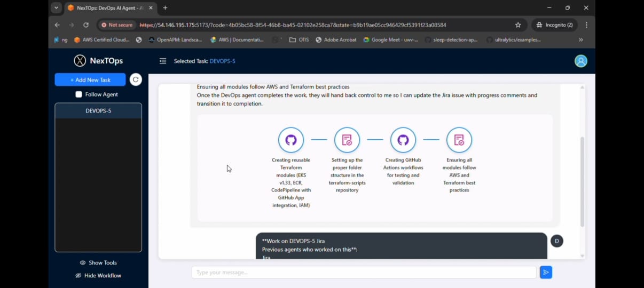Reload the page in browser
This screenshot has width=644, height=288.
click(86, 25)
